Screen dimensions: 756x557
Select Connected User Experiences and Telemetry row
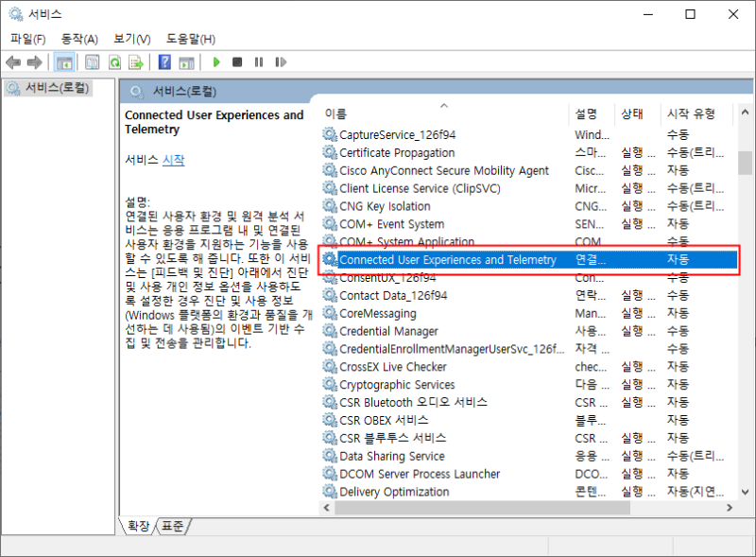(529, 260)
